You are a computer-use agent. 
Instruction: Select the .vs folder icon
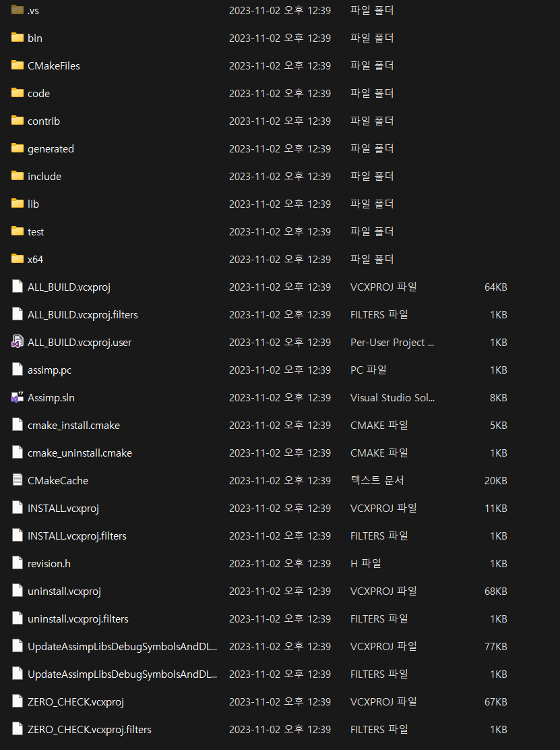point(18,9)
